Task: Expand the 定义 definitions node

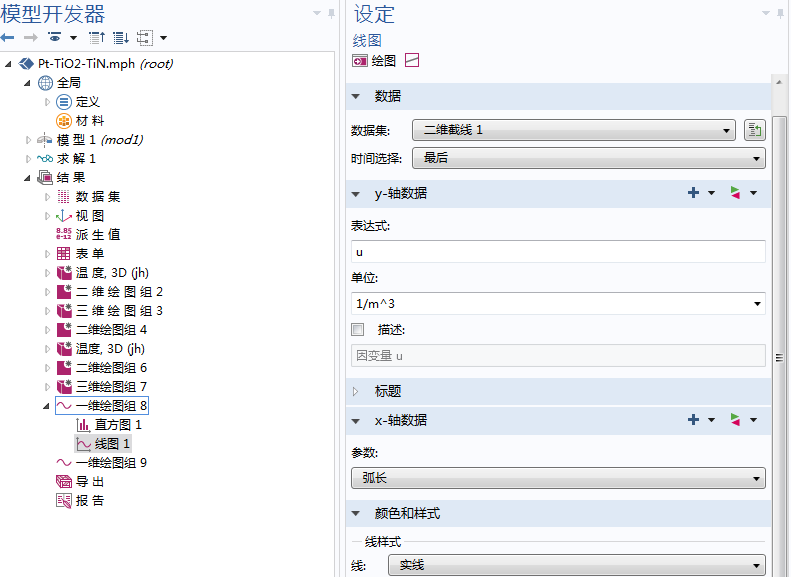Action: pyautogui.click(x=47, y=102)
